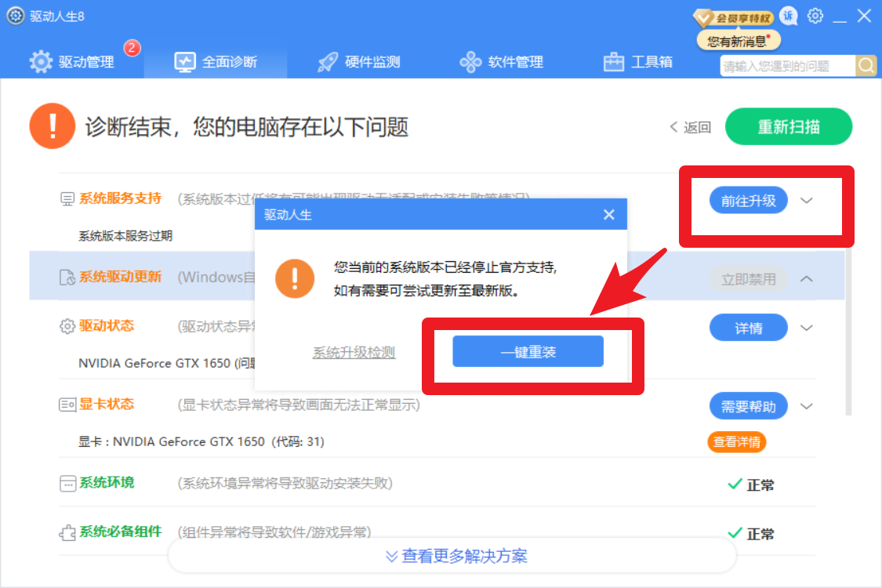Click the 系统驱动更新 row icon
The height and width of the screenshot is (588, 882).
coord(67,278)
